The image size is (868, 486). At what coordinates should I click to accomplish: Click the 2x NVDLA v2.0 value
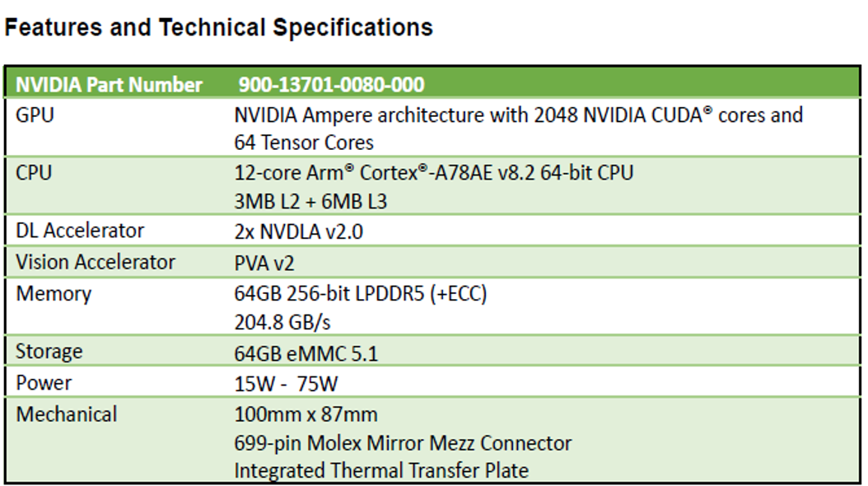click(298, 232)
